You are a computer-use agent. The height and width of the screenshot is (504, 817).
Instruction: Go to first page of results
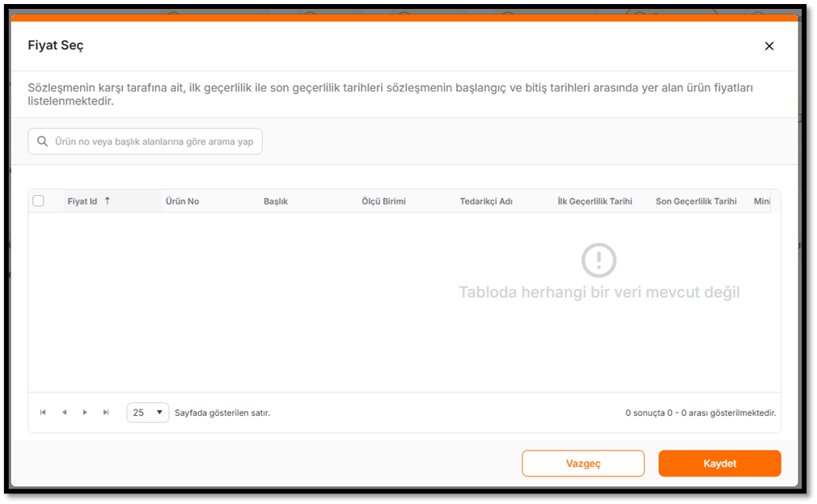click(x=43, y=413)
